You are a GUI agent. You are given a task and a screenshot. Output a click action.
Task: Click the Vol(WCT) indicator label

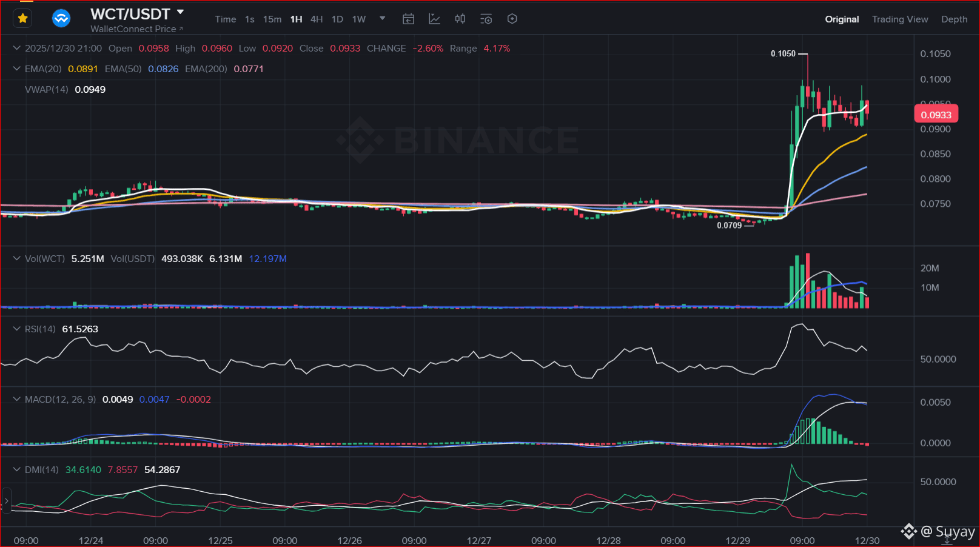pyautogui.click(x=45, y=258)
